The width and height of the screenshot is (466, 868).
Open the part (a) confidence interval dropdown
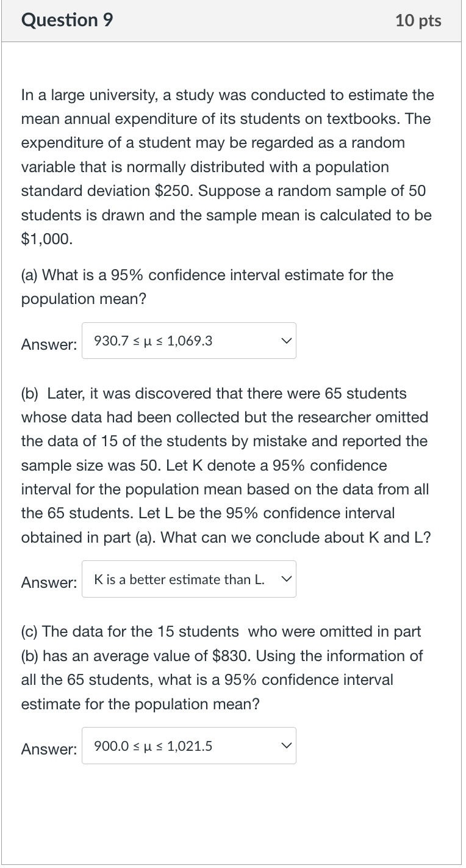click(183, 341)
